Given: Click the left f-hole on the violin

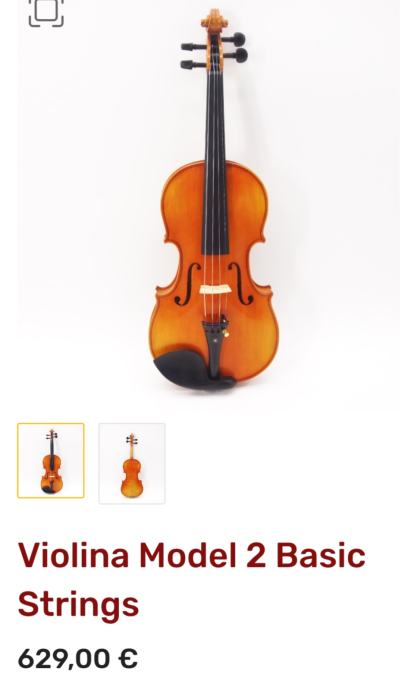Looking at the screenshot, I should tap(187, 284).
